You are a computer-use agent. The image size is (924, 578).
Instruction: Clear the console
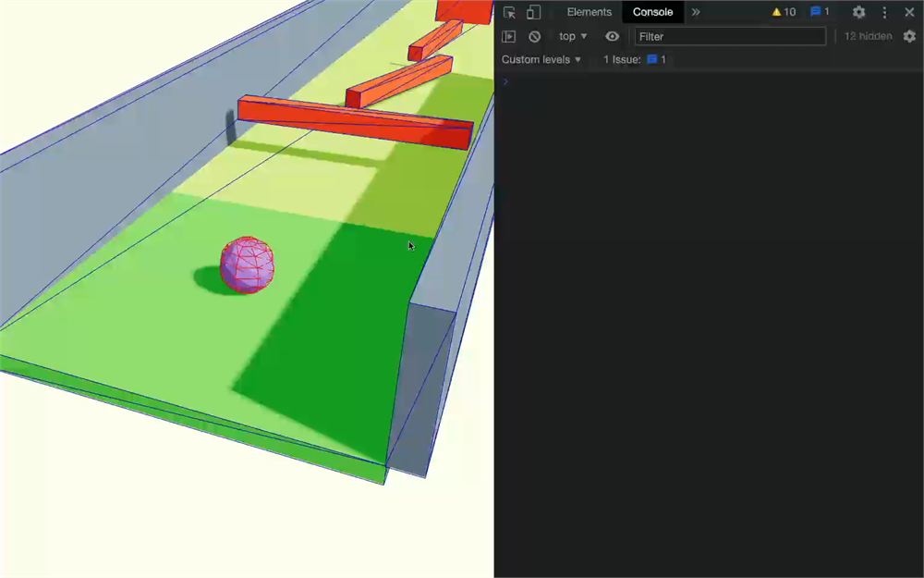click(534, 37)
